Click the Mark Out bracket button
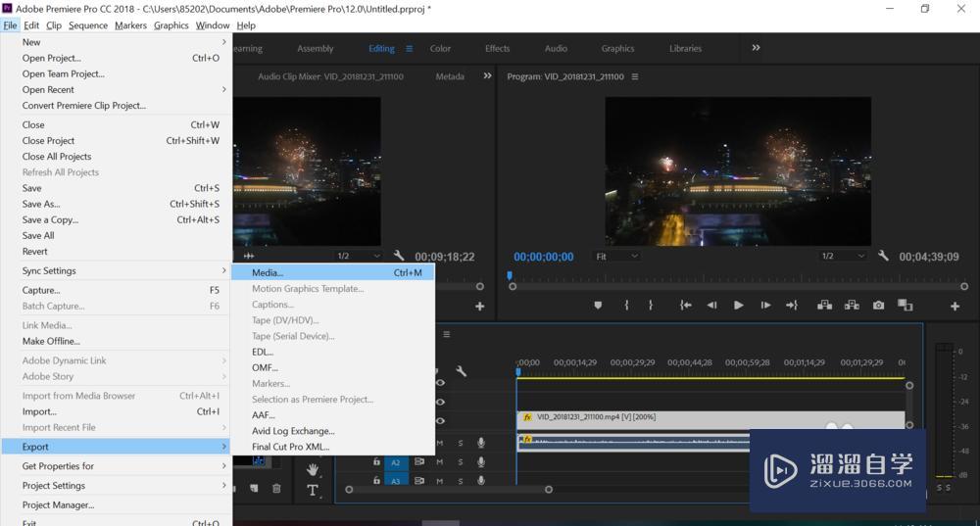Image resolution: width=980 pixels, height=526 pixels. pos(651,306)
